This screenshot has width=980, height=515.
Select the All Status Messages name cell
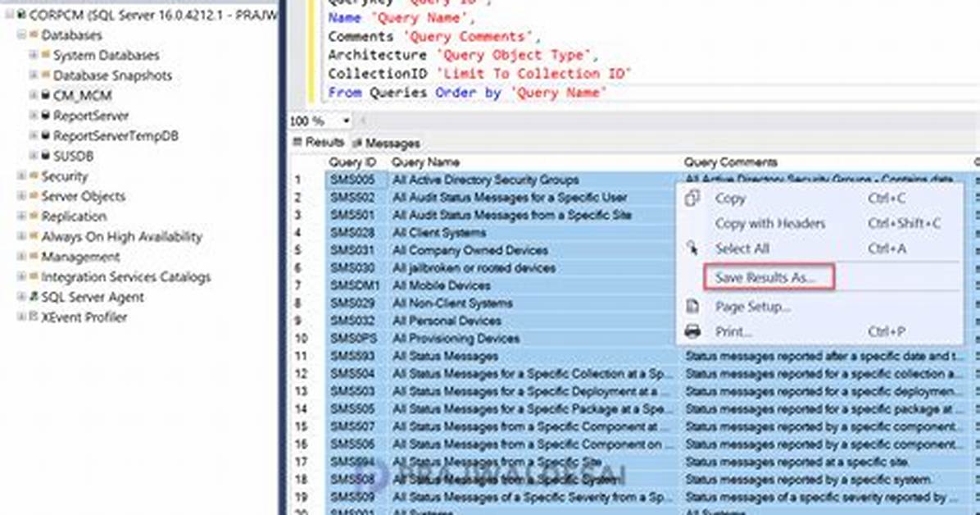pyautogui.click(x=533, y=356)
